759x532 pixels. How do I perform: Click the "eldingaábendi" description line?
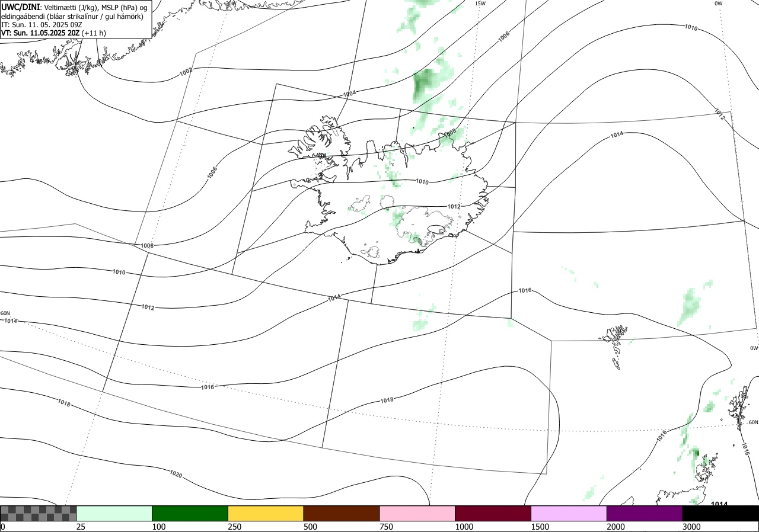point(72,16)
